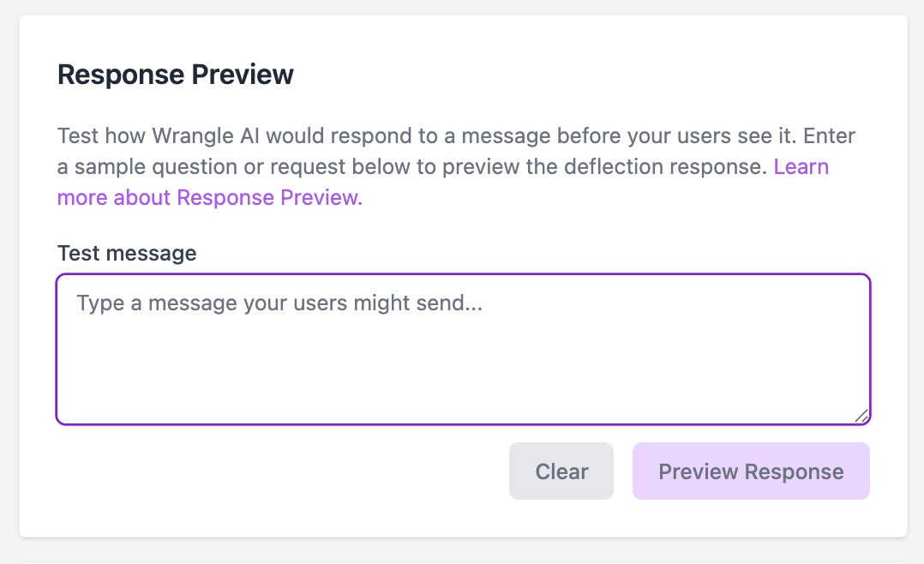
Task: Click the word 'Learn' ending the second description line
Action: (x=801, y=167)
